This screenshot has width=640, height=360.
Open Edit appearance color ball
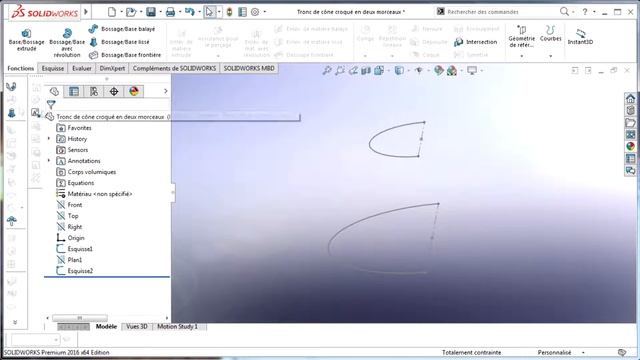pos(439,71)
